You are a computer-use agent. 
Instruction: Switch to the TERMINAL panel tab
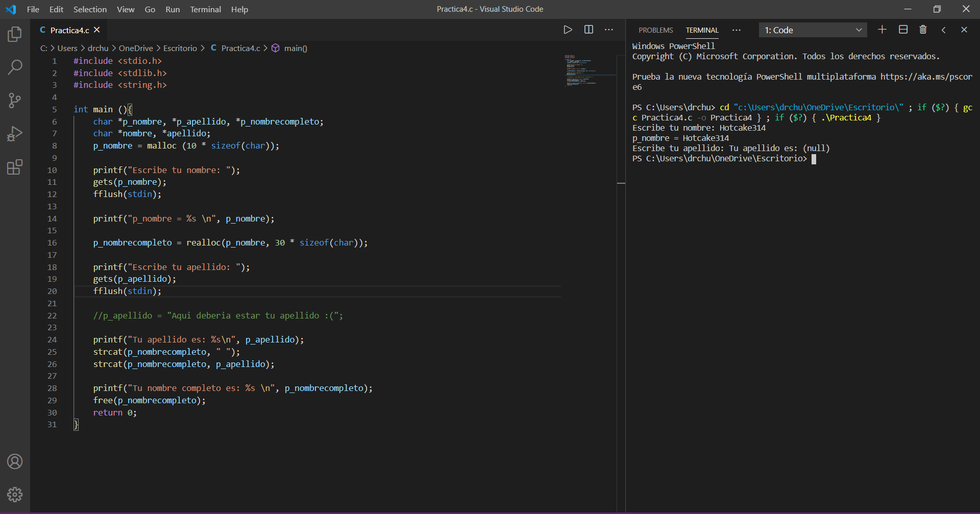pos(702,30)
